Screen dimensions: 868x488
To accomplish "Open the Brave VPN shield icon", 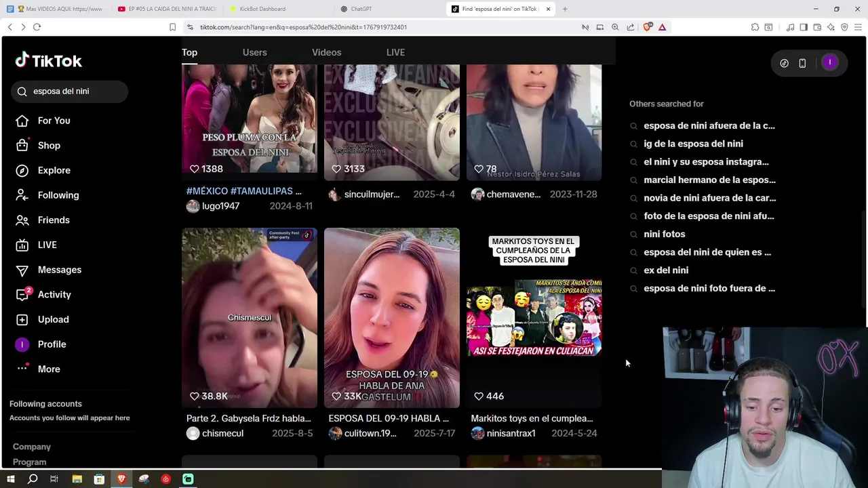I will coord(844,27).
